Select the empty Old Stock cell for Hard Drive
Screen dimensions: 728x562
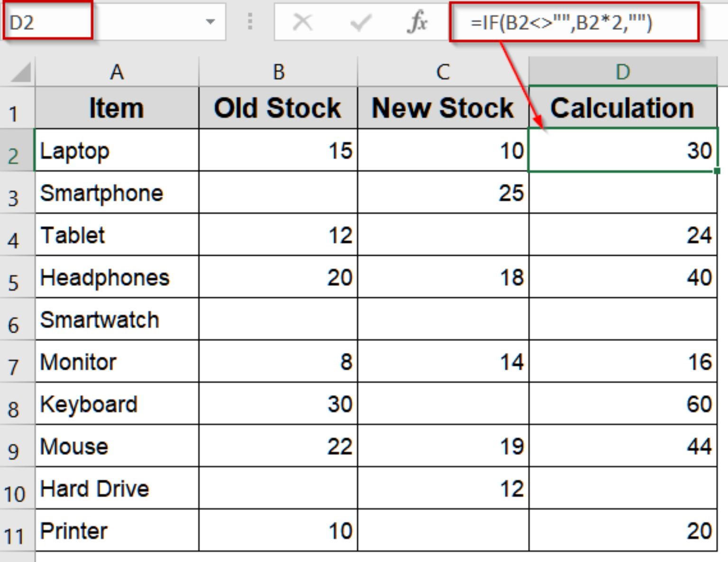[278, 488]
